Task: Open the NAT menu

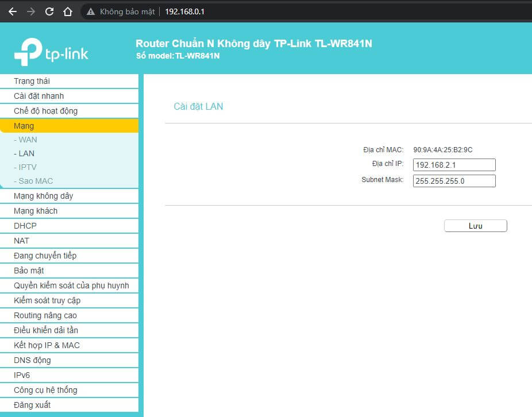Action: pyautogui.click(x=69, y=241)
